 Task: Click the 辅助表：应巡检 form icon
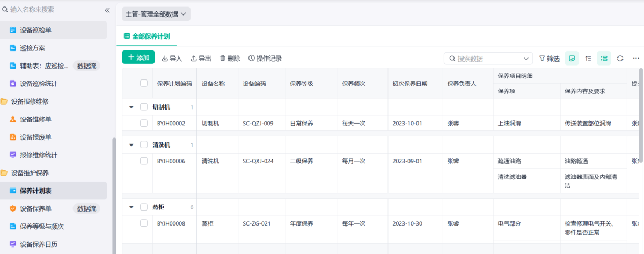(x=13, y=66)
